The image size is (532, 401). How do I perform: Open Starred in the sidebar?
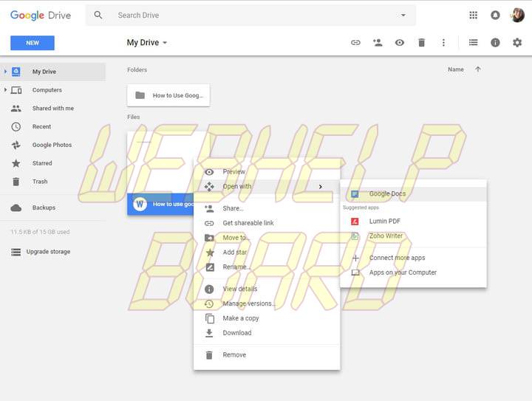(x=53, y=163)
